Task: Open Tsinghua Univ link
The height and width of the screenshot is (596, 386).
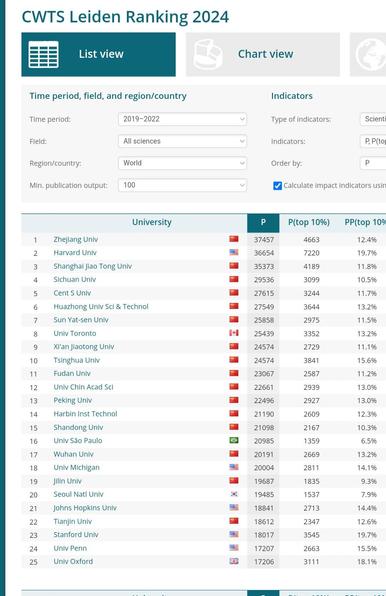Action: pyautogui.click(x=76, y=360)
